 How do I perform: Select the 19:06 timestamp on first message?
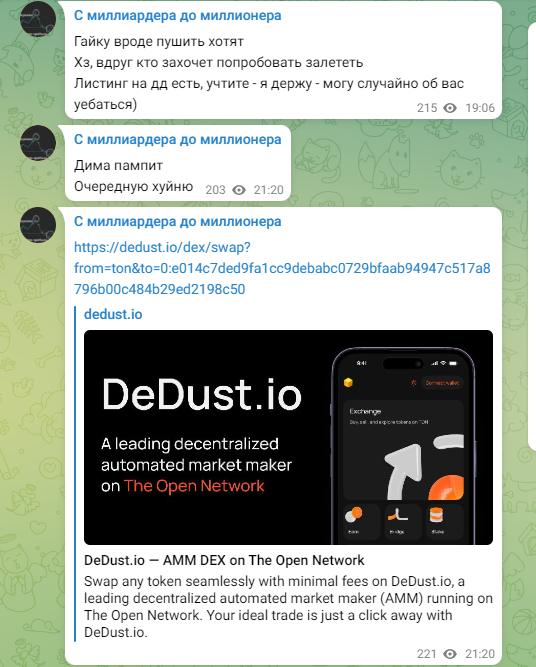[x=480, y=108]
